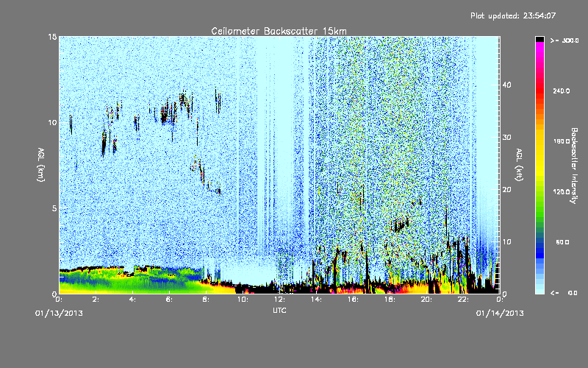Click the left AGL (km) axis label

coord(41,165)
